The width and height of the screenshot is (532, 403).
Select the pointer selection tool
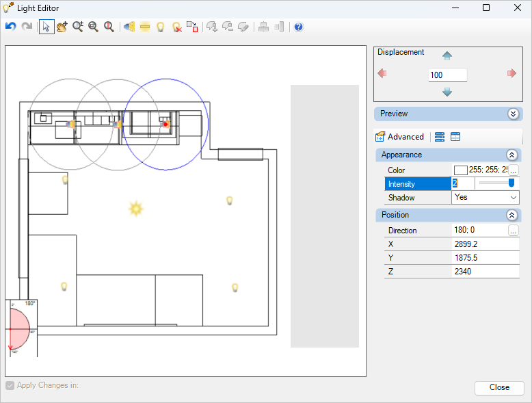46,27
